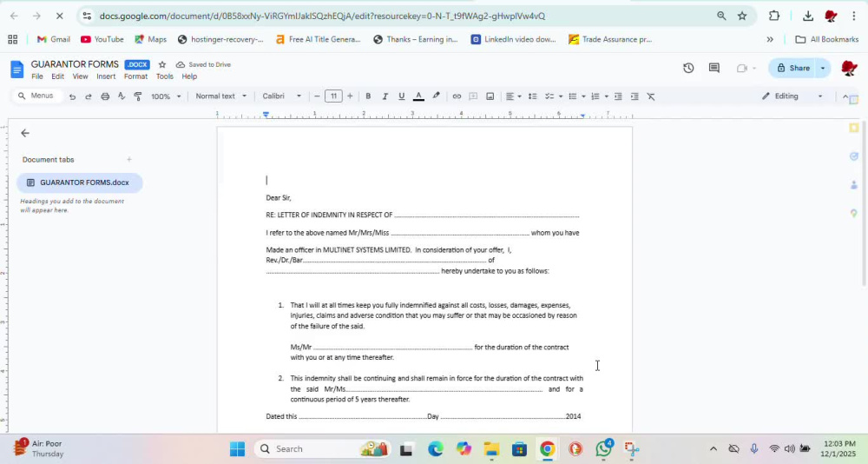Open the Help menu
The image size is (868, 464).
point(189,76)
